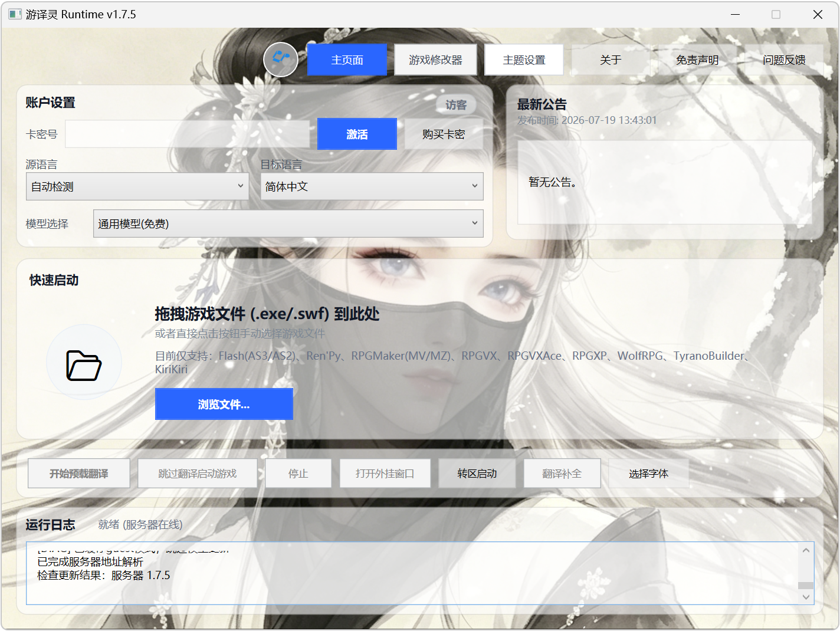
Task: Close the 游译灵 Runtime window
Action: click(818, 14)
